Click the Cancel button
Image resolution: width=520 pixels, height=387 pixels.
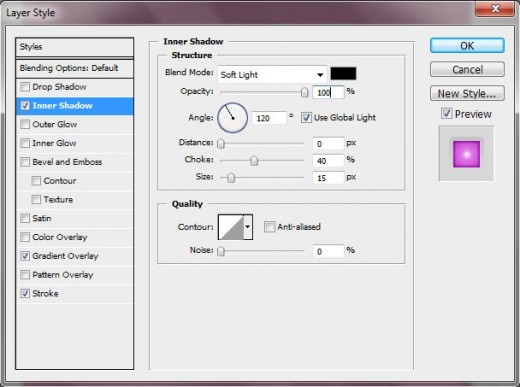[467, 70]
